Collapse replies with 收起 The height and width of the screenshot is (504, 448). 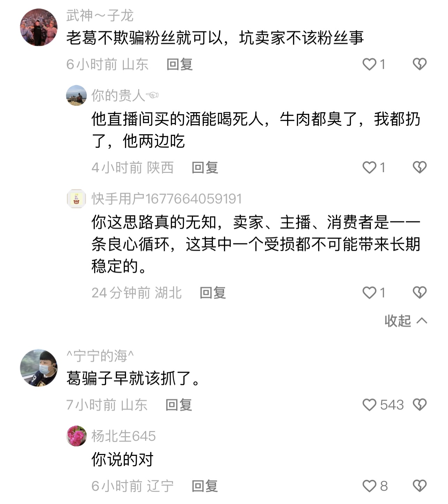point(405,321)
